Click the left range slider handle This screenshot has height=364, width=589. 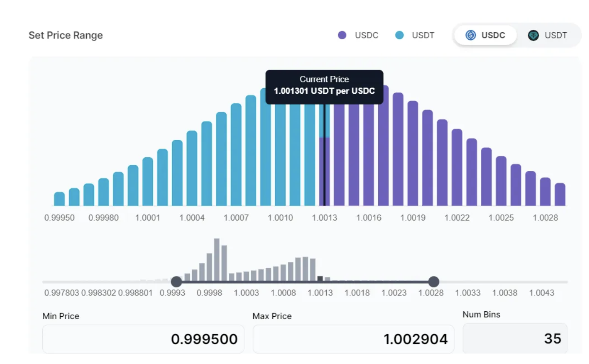click(176, 282)
